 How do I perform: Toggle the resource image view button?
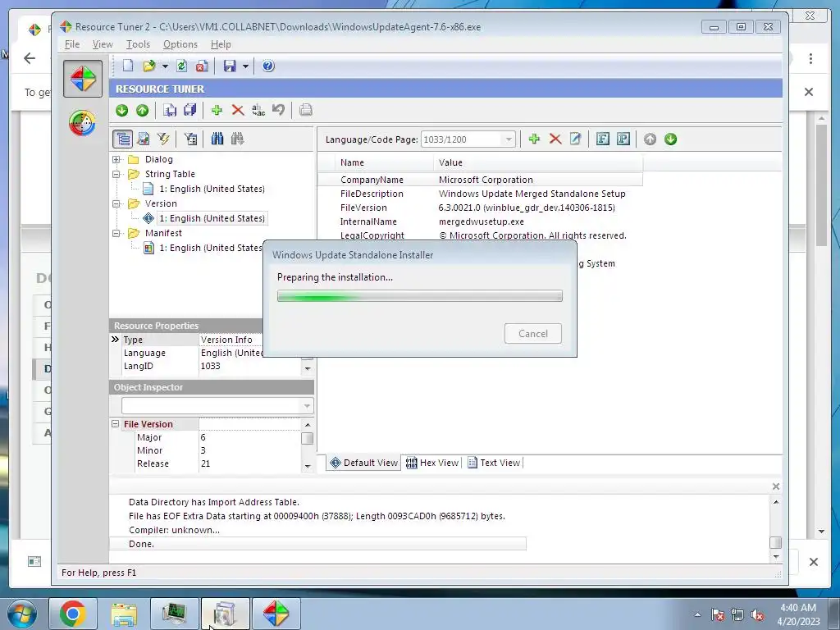point(143,139)
